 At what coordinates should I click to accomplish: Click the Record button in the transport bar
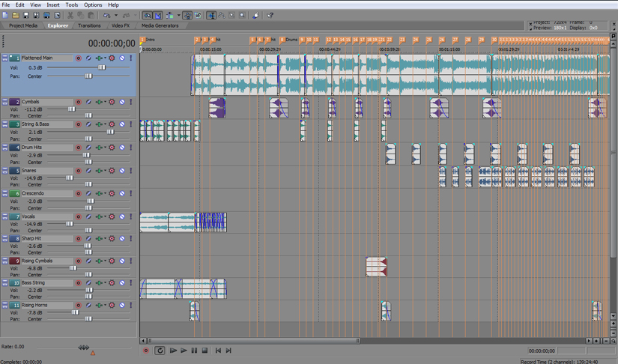146,351
